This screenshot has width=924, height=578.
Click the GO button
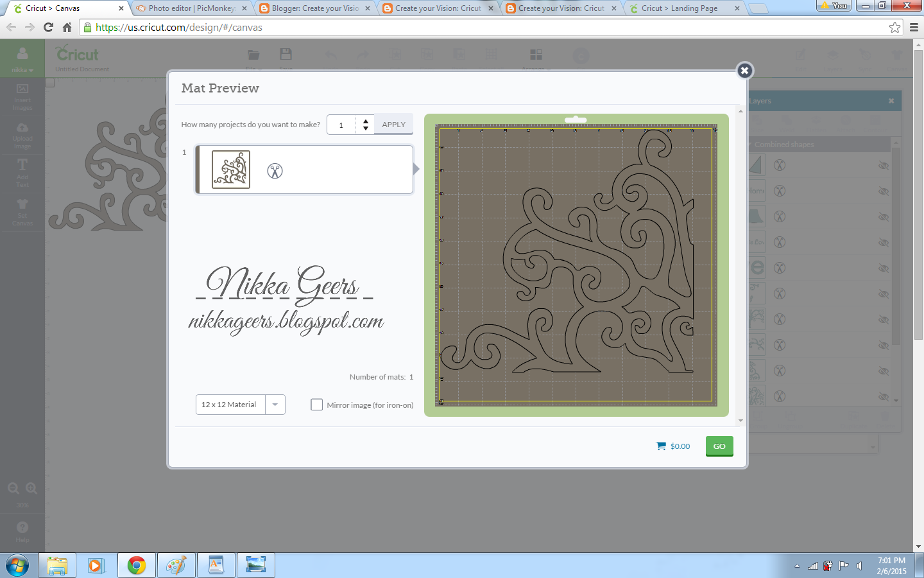click(x=719, y=446)
